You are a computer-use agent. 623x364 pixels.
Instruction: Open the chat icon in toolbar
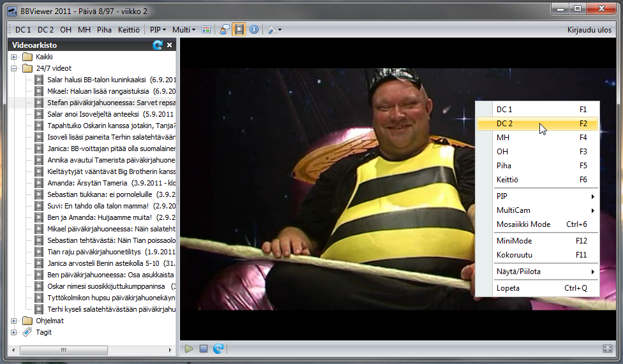225,30
